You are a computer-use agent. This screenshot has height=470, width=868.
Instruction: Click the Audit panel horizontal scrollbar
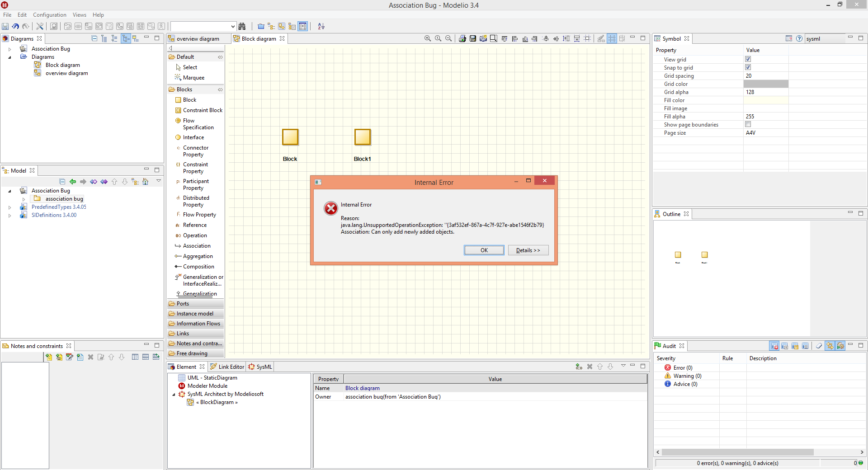coord(737,452)
